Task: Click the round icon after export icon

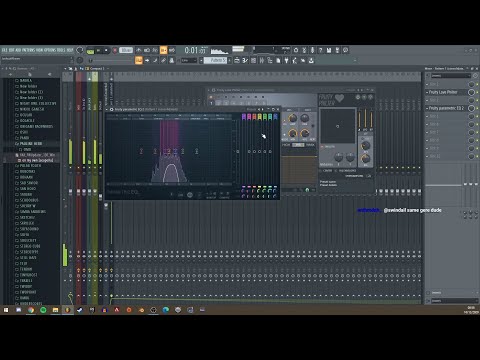Action: tap(345, 50)
